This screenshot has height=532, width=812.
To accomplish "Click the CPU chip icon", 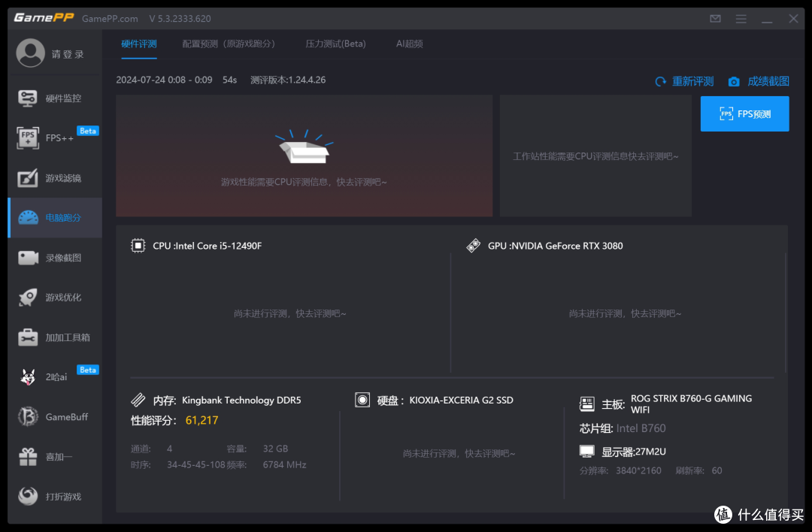I will (138, 245).
